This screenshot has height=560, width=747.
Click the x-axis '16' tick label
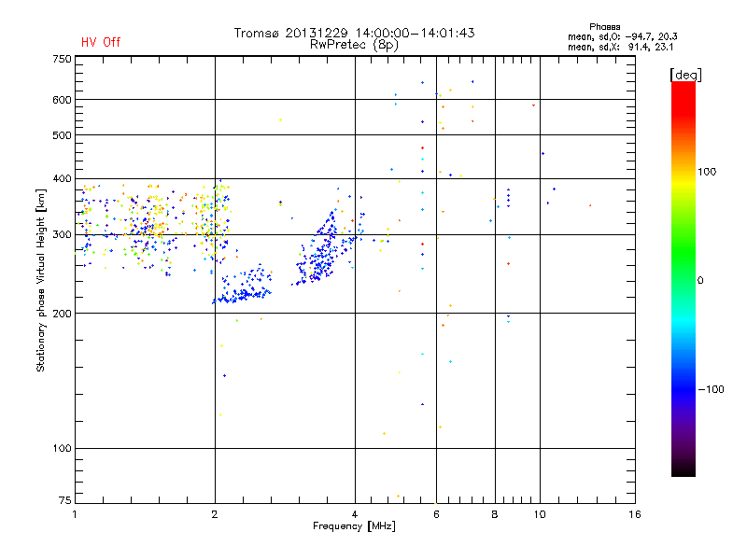coord(635,514)
